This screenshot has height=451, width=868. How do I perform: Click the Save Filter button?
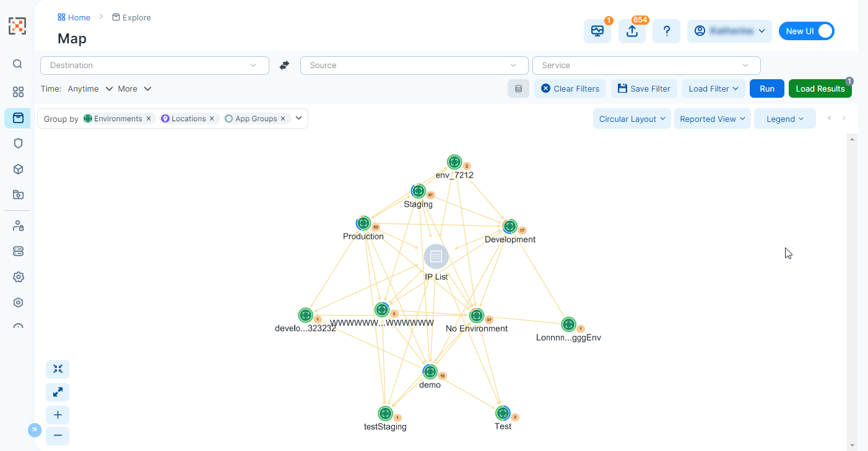(x=644, y=88)
